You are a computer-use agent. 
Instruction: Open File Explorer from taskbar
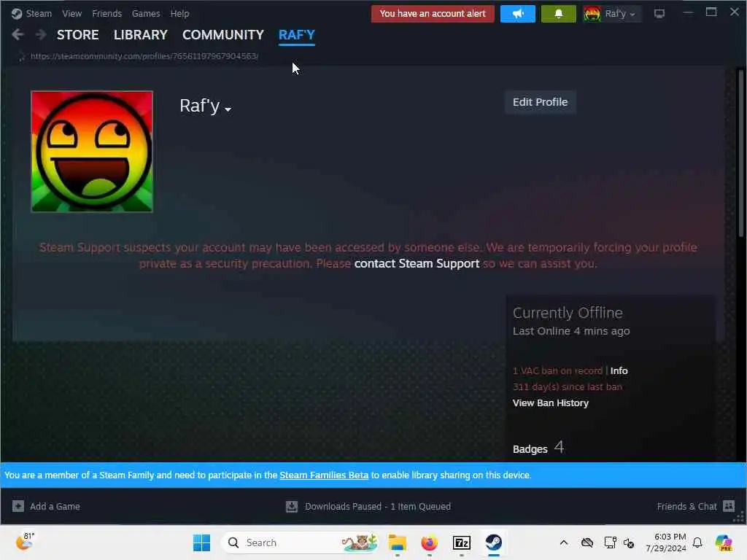click(397, 542)
